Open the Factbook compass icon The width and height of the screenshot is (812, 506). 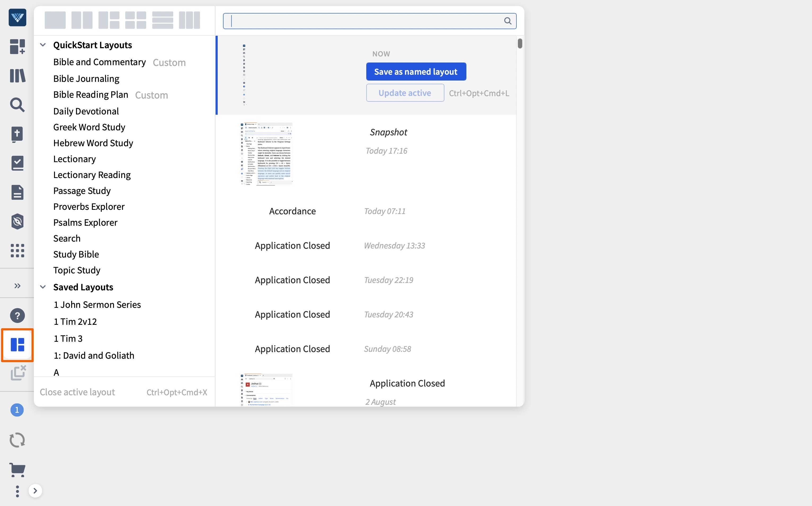[x=17, y=221]
